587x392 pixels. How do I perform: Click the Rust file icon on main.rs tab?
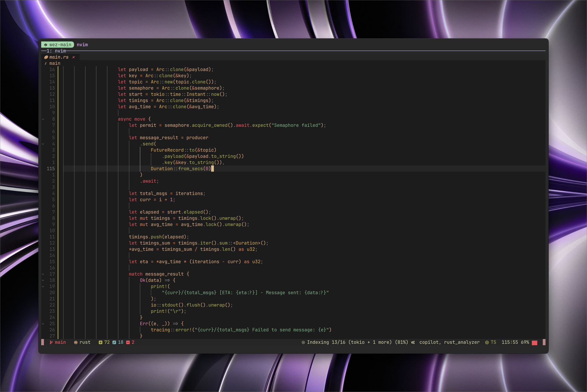tap(46, 57)
